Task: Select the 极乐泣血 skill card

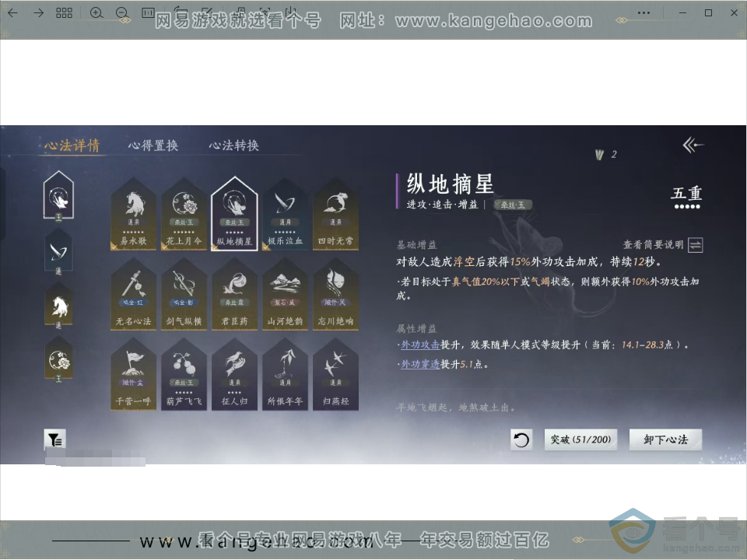Action: coord(285,214)
